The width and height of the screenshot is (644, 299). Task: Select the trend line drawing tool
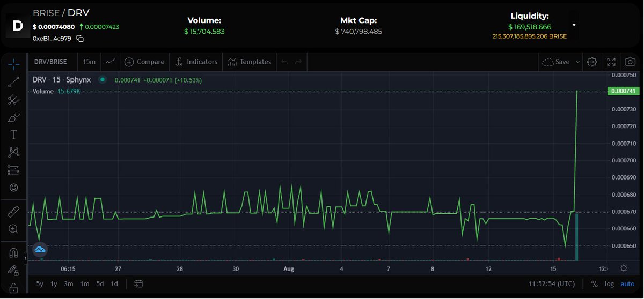click(14, 81)
